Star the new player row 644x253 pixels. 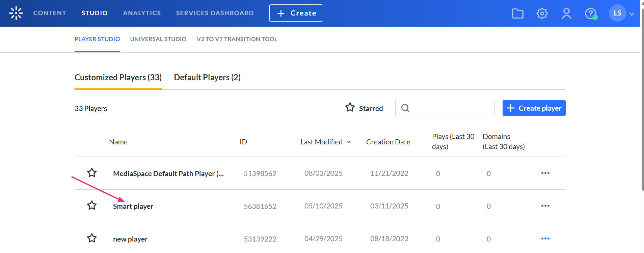(x=92, y=238)
